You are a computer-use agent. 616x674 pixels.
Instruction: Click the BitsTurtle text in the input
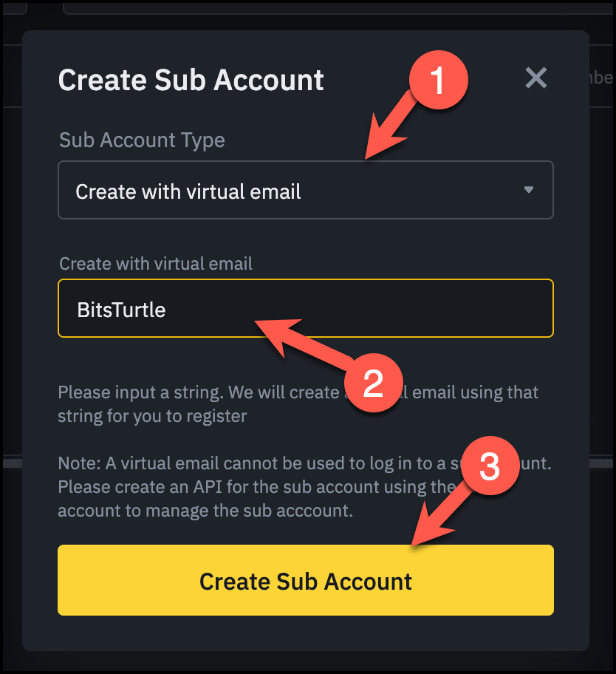(121, 310)
